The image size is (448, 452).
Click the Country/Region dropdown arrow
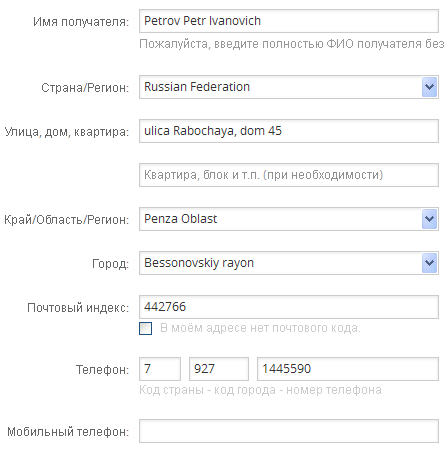429,87
